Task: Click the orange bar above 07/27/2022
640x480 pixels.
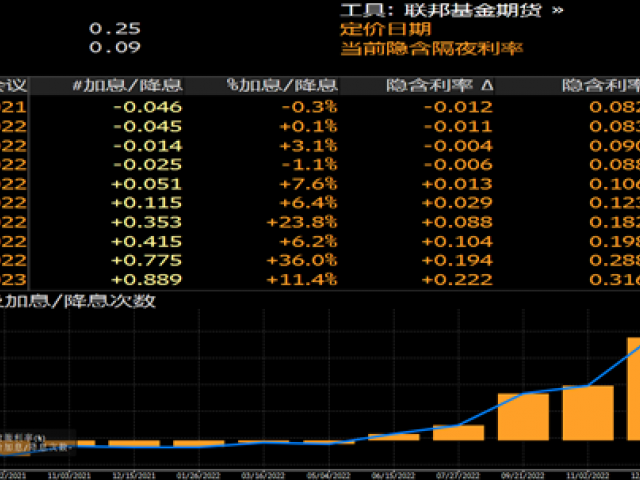Action: pos(458,432)
